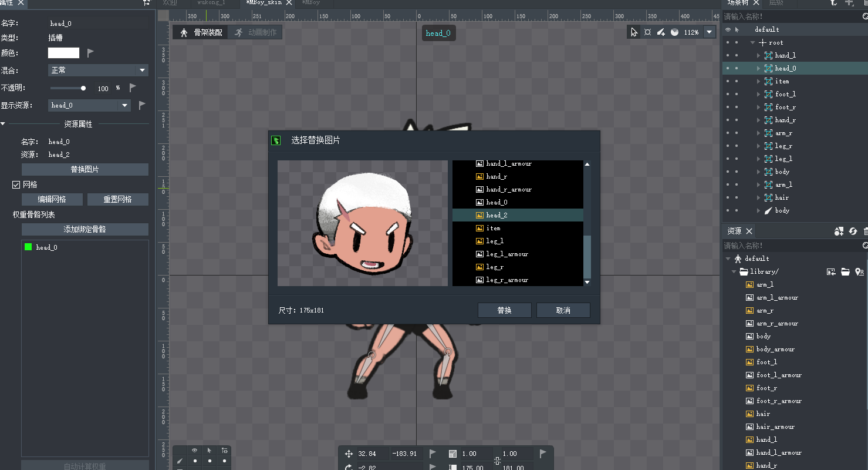
Task: Click the keyframe flag next to color
Action: pyautogui.click(x=90, y=53)
